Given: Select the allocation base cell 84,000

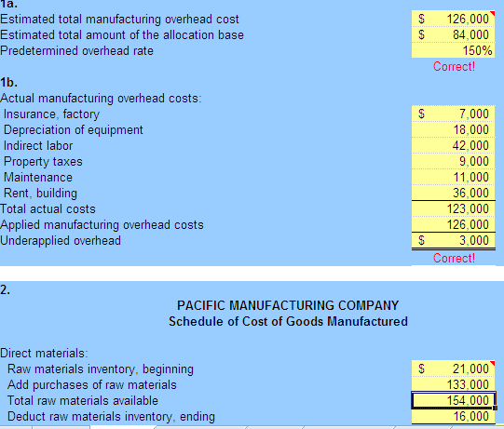Looking at the screenshot, I should pyautogui.click(x=453, y=34).
